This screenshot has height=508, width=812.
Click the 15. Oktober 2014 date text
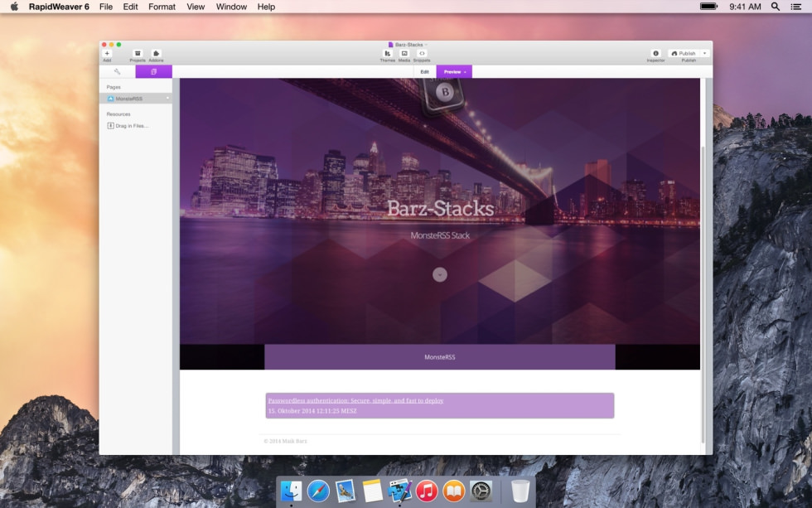[x=312, y=411]
